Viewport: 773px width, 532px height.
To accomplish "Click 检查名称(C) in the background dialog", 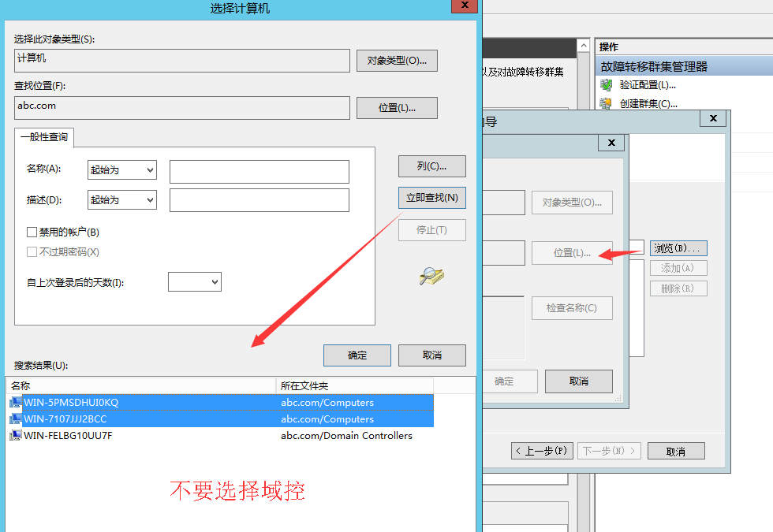I will (572, 308).
